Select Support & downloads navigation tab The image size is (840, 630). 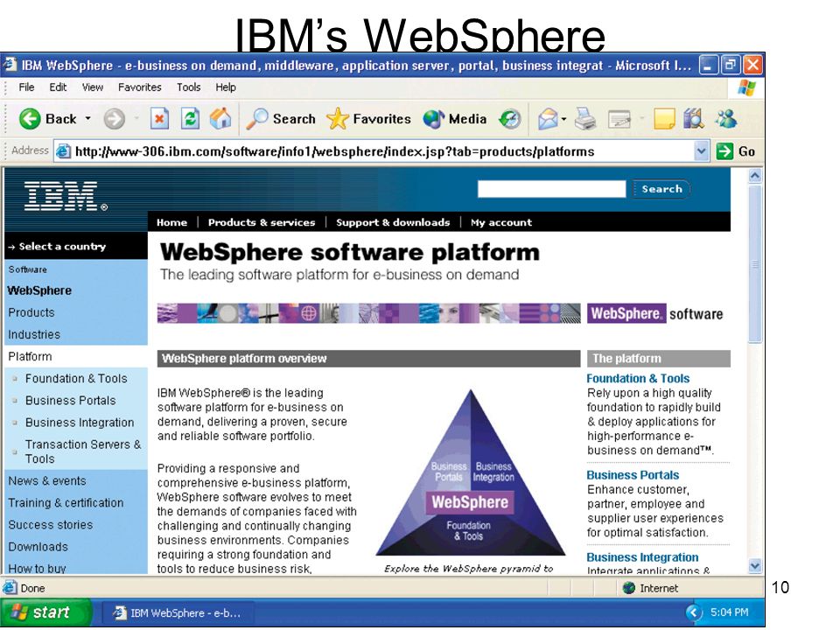pyautogui.click(x=393, y=222)
